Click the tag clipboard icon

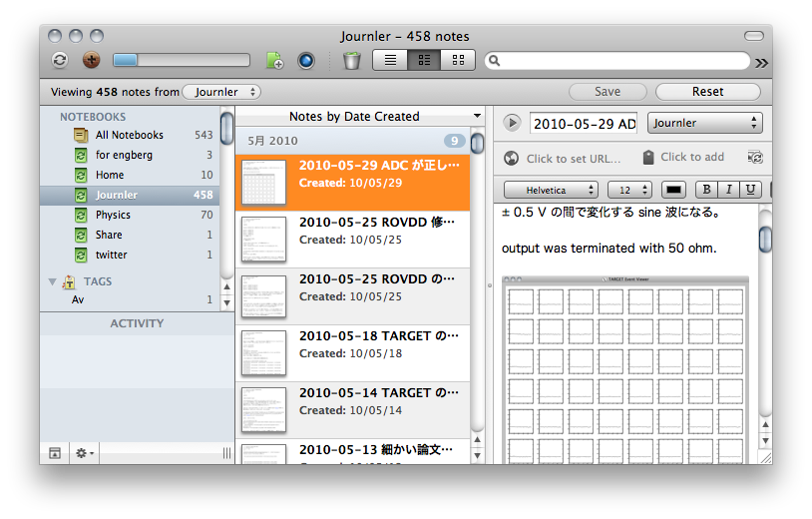[648, 158]
